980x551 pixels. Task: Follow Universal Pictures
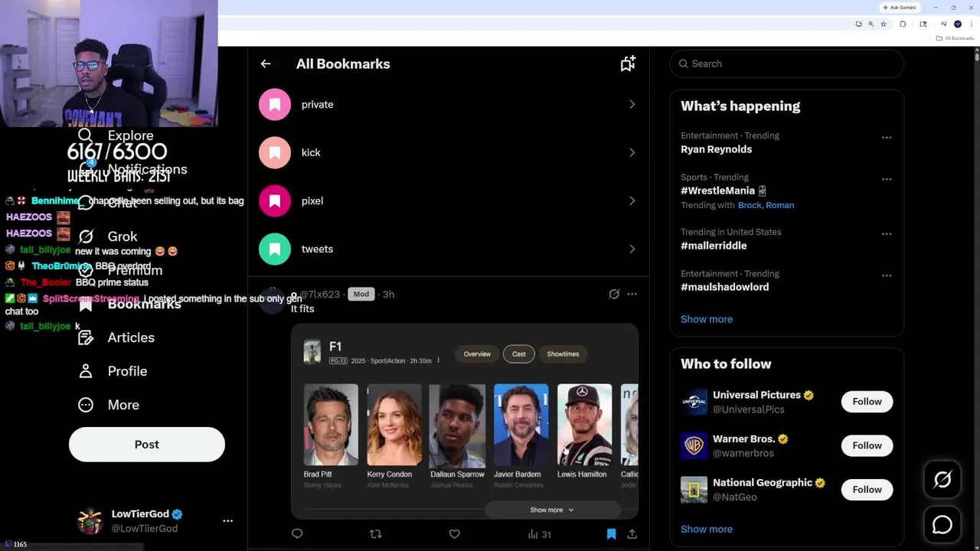pos(867,402)
